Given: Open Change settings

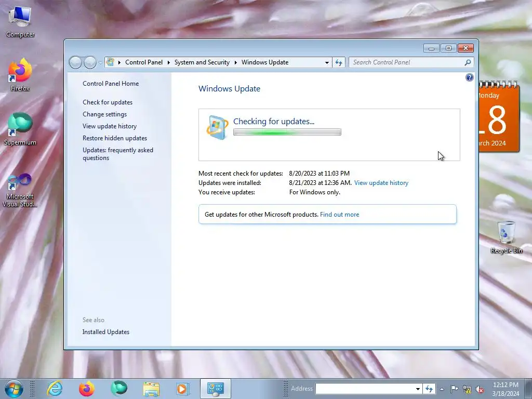Looking at the screenshot, I should (x=104, y=114).
